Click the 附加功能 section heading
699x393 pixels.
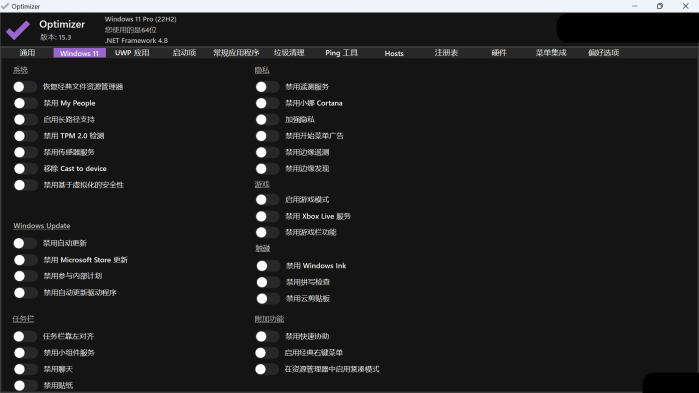click(269, 319)
